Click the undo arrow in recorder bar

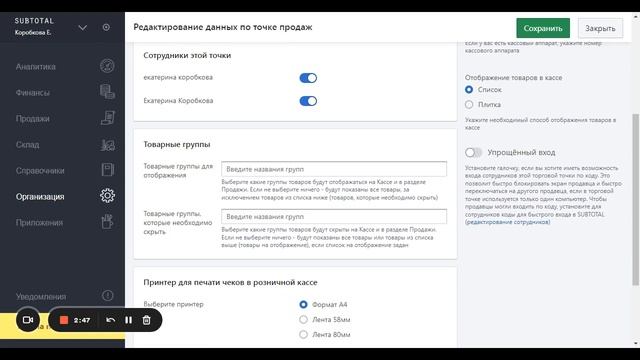tap(110, 320)
